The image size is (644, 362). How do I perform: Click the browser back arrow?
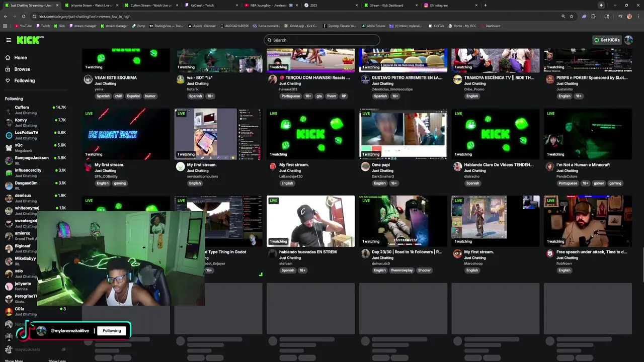coord(6,16)
